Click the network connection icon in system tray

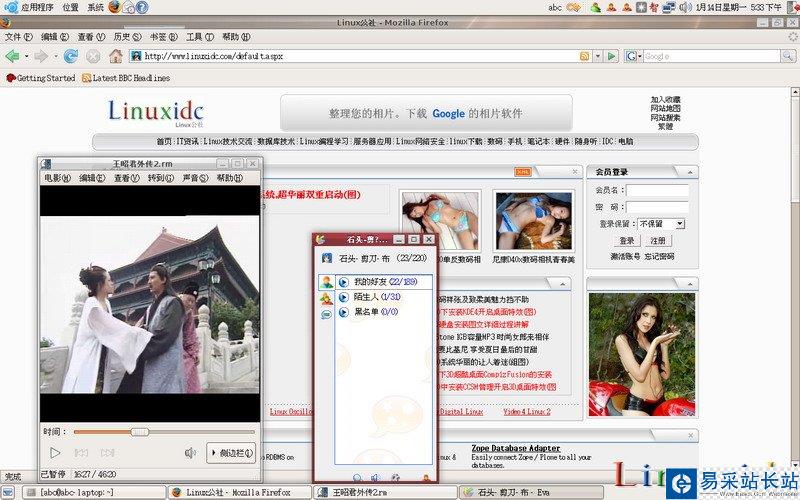point(669,7)
